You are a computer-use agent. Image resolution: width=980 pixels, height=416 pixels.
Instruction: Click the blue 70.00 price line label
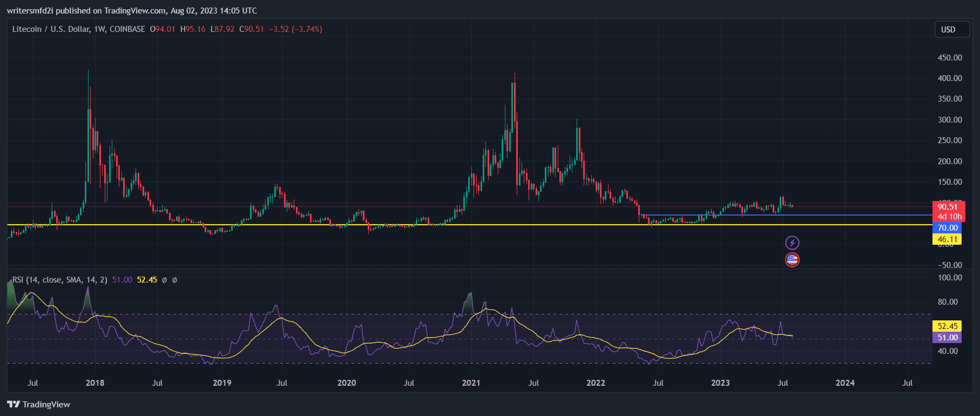[948, 228]
